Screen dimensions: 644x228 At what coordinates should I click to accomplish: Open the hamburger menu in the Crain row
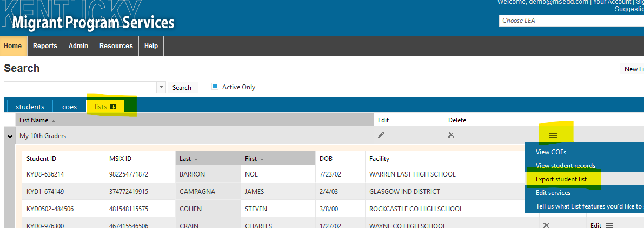tap(609, 225)
